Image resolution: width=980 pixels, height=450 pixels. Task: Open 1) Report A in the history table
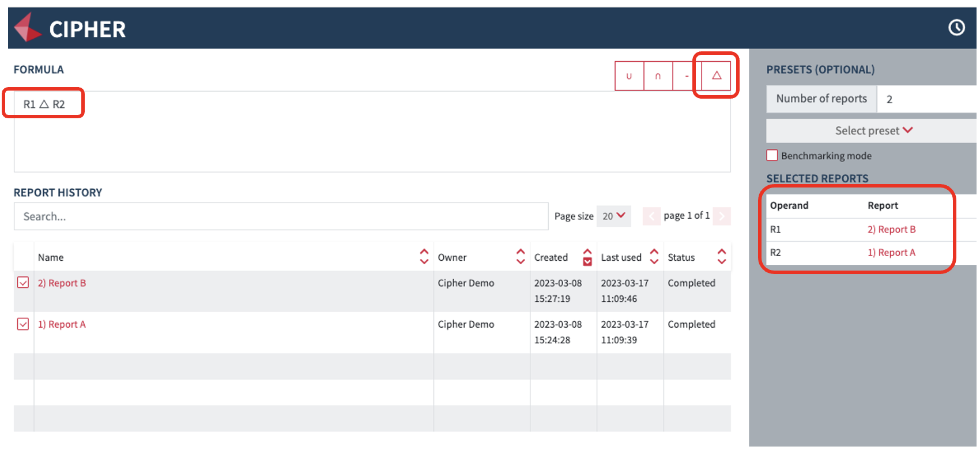(62, 325)
